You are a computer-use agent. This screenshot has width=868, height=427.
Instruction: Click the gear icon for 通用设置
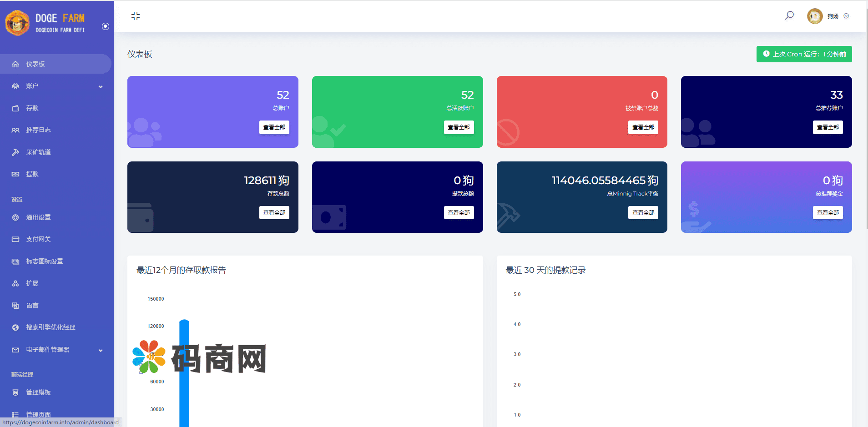pyautogui.click(x=15, y=217)
